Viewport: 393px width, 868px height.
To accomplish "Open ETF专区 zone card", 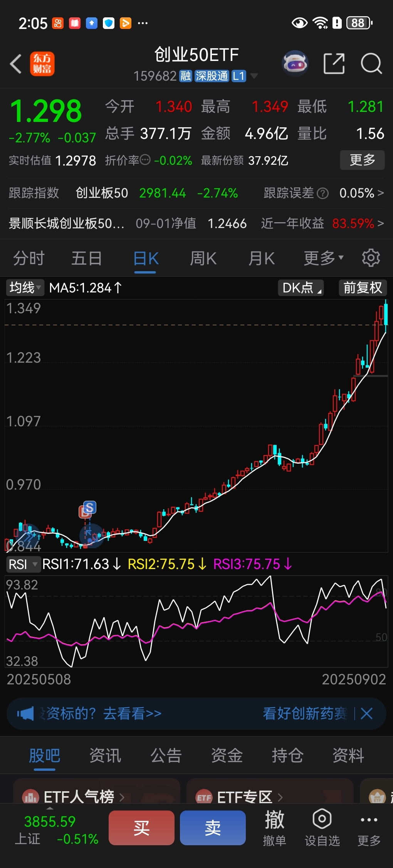I will point(270,791).
